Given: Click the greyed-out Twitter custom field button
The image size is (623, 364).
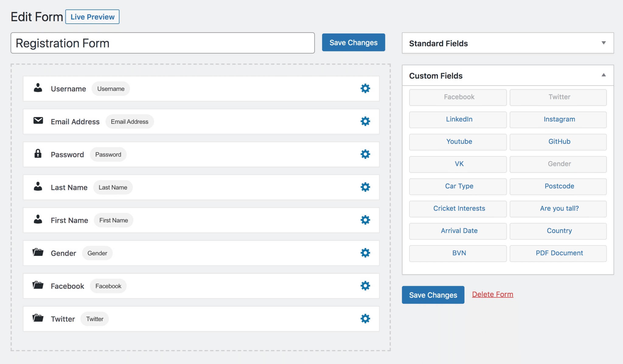Looking at the screenshot, I should pyautogui.click(x=558, y=97).
